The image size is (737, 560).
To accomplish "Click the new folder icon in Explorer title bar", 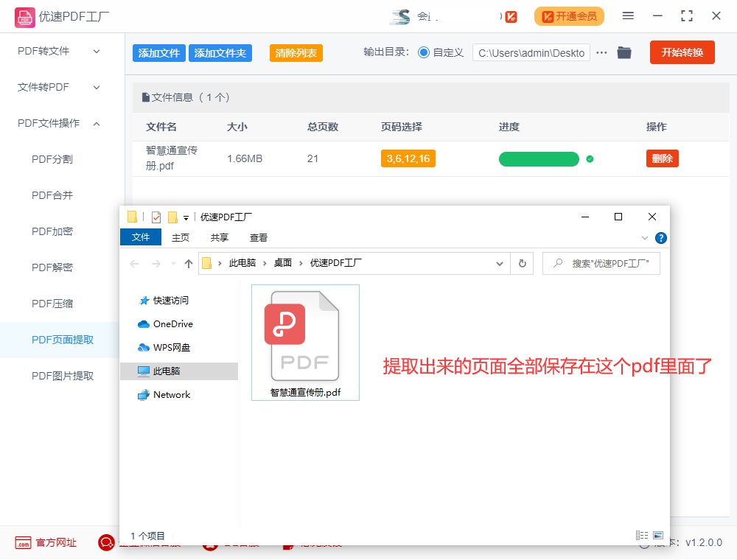I will [x=173, y=217].
